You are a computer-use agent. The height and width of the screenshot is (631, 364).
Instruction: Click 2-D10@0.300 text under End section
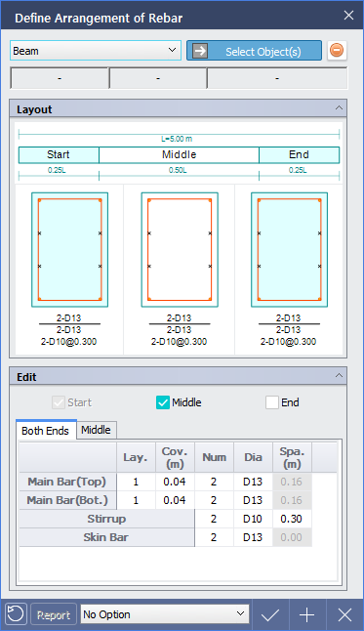[289, 342]
